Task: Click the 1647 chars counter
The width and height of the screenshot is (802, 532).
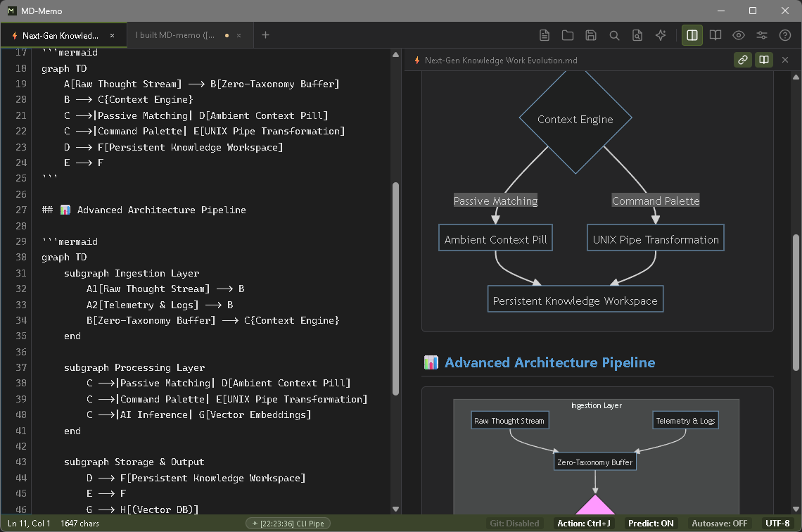Action: [79, 524]
